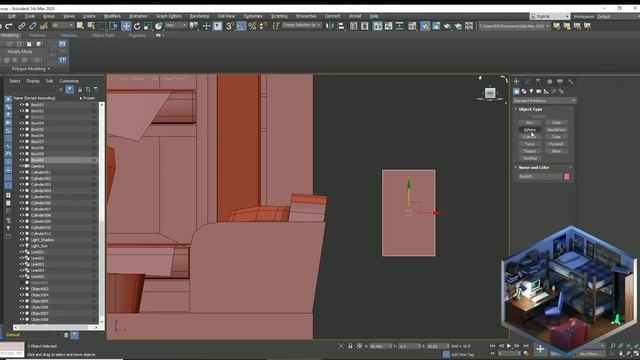Select the Select and Link tool
640x360 pixels.
21,26
